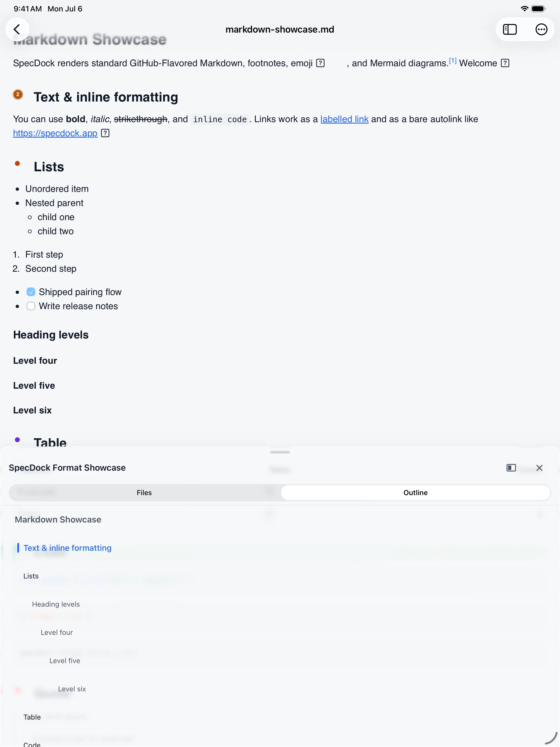Jump to Text & inline formatting in outline
The height and width of the screenshot is (747, 560).
point(67,548)
